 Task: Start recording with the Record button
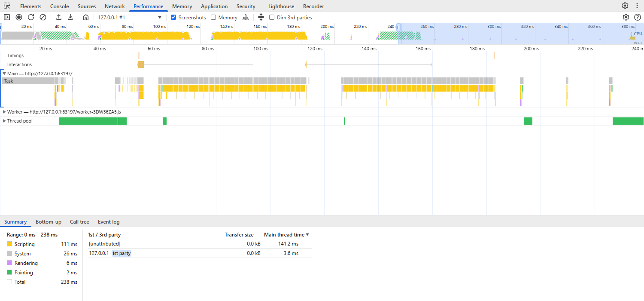click(x=19, y=17)
